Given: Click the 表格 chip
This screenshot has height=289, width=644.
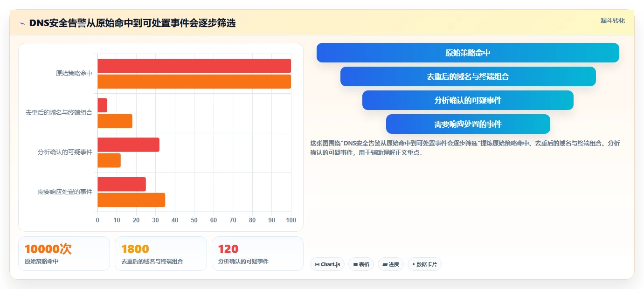Looking at the screenshot, I should 361,264.
